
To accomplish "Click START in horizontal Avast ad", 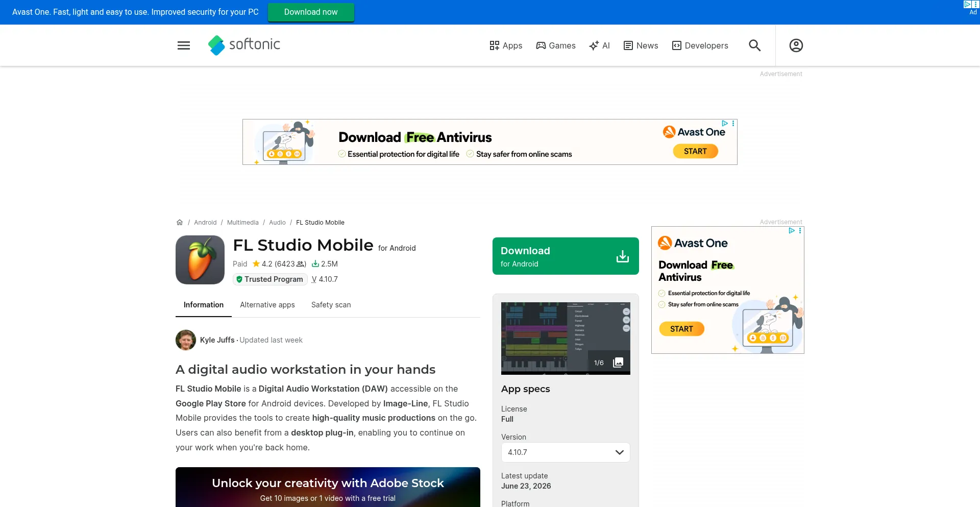I will coord(695,151).
